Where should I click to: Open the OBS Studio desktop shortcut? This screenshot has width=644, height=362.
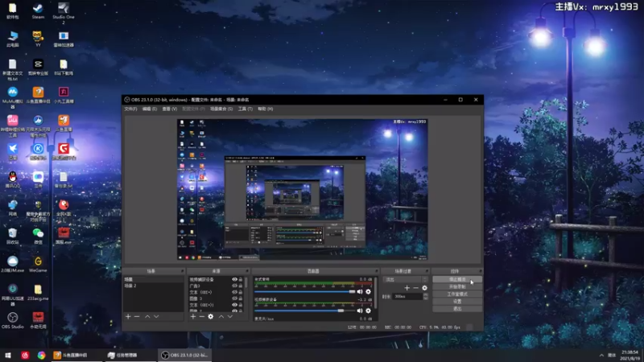pos(12,321)
